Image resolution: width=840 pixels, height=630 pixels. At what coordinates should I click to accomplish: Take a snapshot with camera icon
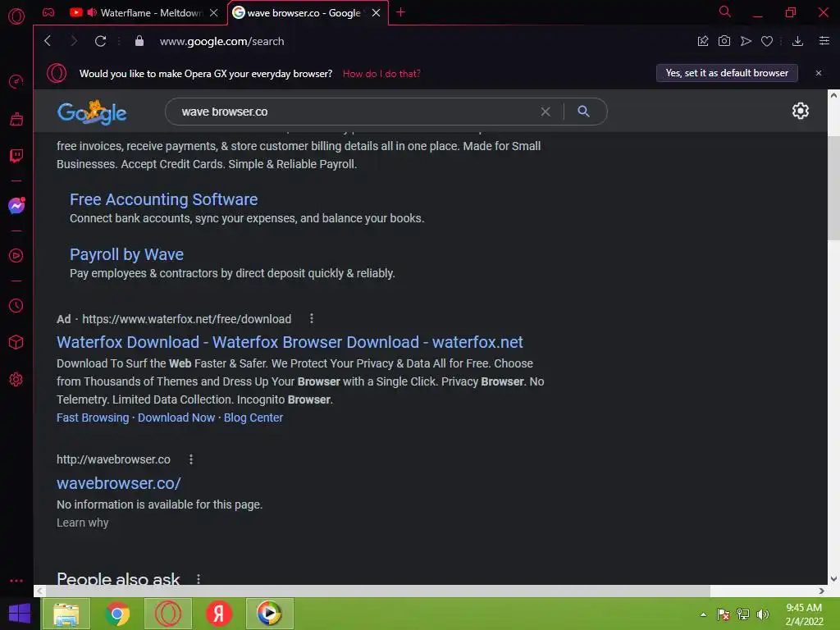(724, 41)
